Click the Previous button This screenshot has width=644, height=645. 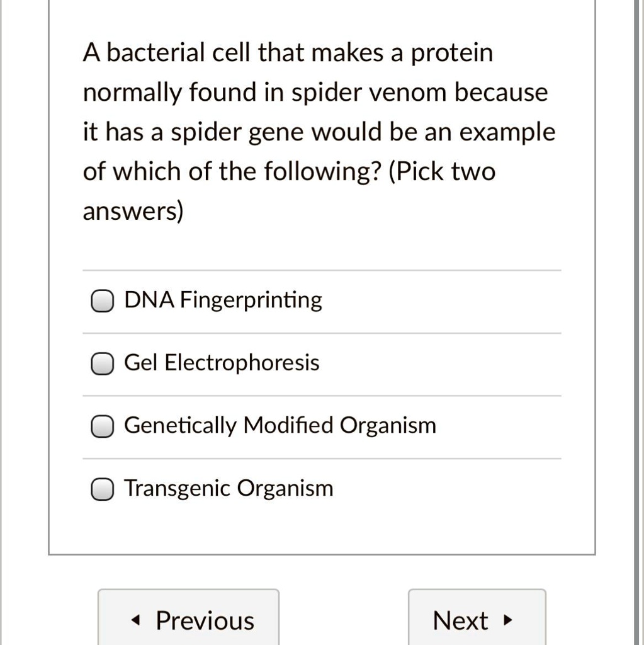coord(188,620)
